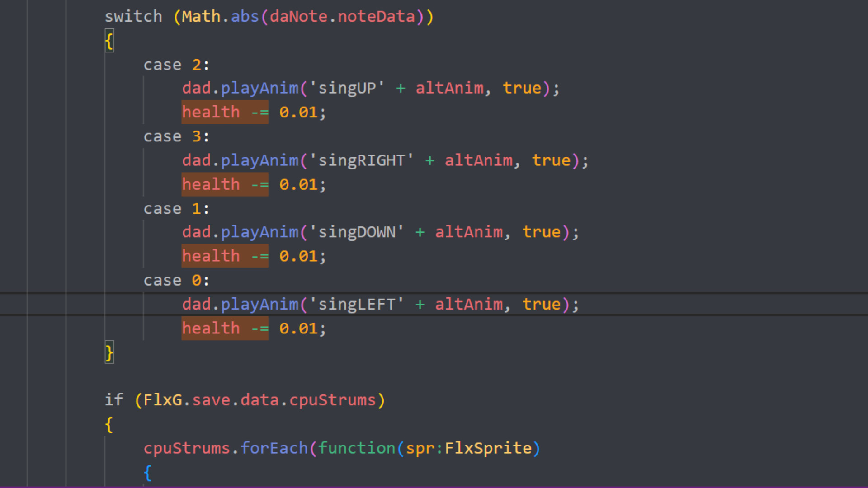The height and width of the screenshot is (488, 868).
Task: Click the first highlighted health -= occurrence
Action: pyautogui.click(x=225, y=112)
